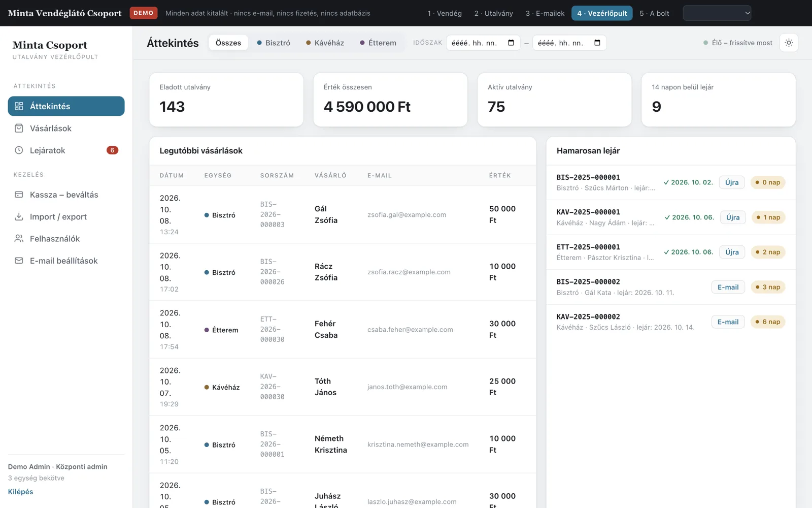Select the 4 · Vezérlőpult tab
812x508 pixels.
[602, 13]
